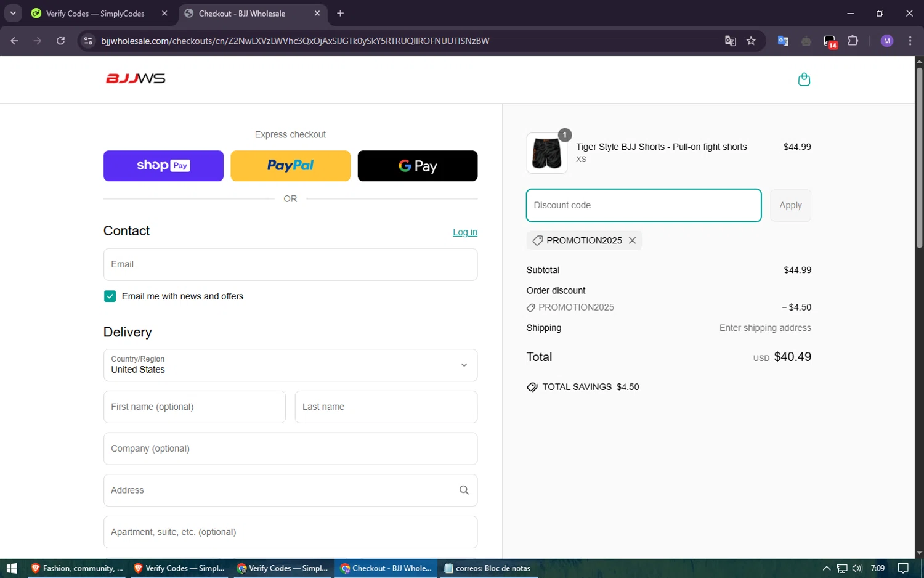Click the Tiger Style shorts thumbnail
The image size is (924, 578).
(x=547, y=153)
